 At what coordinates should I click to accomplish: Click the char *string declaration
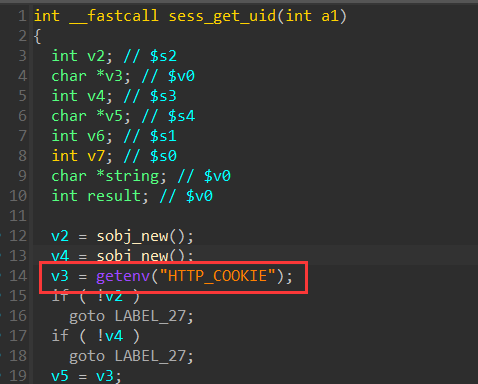pyautogui.click(x=109, y=176)
